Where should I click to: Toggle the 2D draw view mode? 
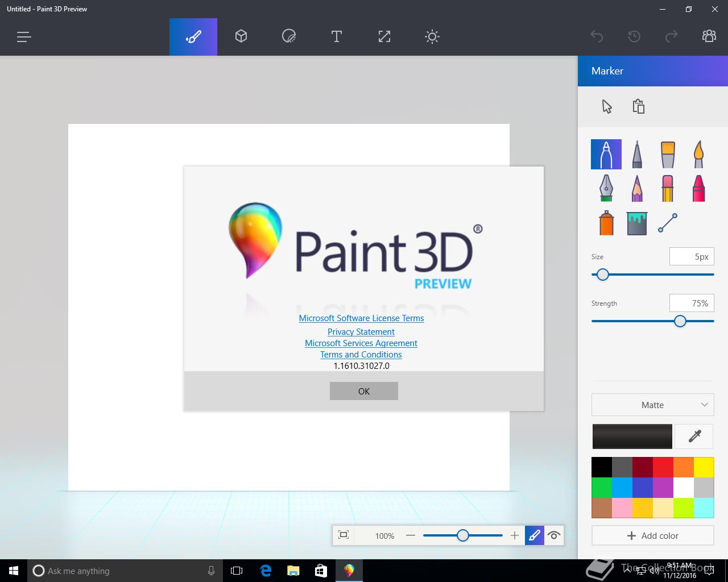pyautogui.click(x=535, y=535)
